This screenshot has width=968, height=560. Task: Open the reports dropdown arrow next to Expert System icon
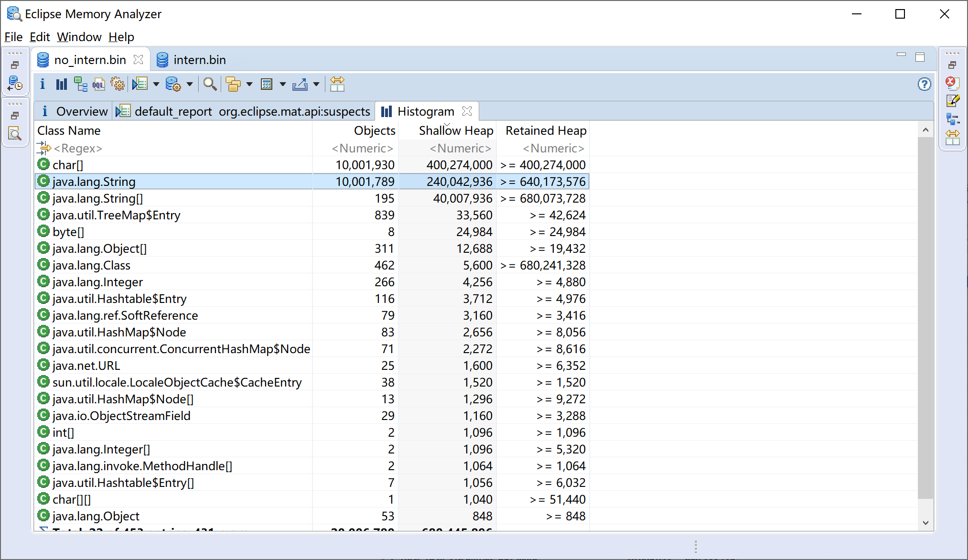[156, 85]
